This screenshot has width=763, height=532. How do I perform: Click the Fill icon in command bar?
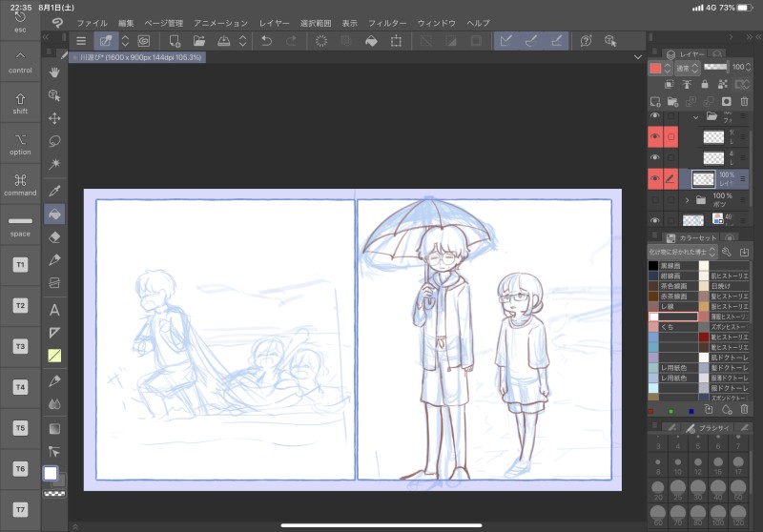371,41
